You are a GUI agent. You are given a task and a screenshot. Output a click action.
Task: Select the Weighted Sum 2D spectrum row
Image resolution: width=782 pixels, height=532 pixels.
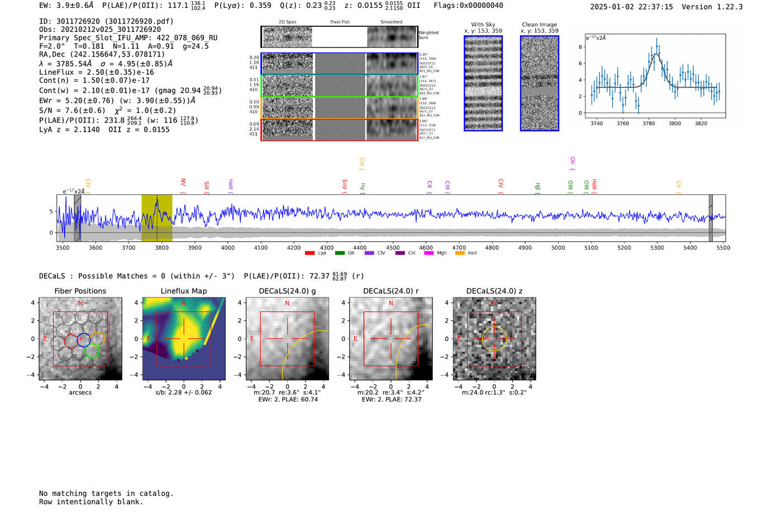point(339,37)
